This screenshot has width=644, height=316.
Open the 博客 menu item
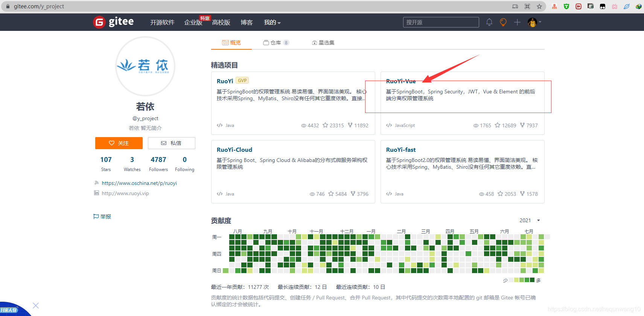click(247, 23)
